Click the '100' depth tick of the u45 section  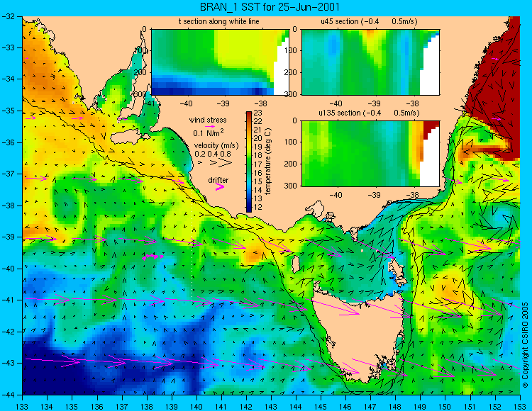pyautogui.click(x=291, y=51)
